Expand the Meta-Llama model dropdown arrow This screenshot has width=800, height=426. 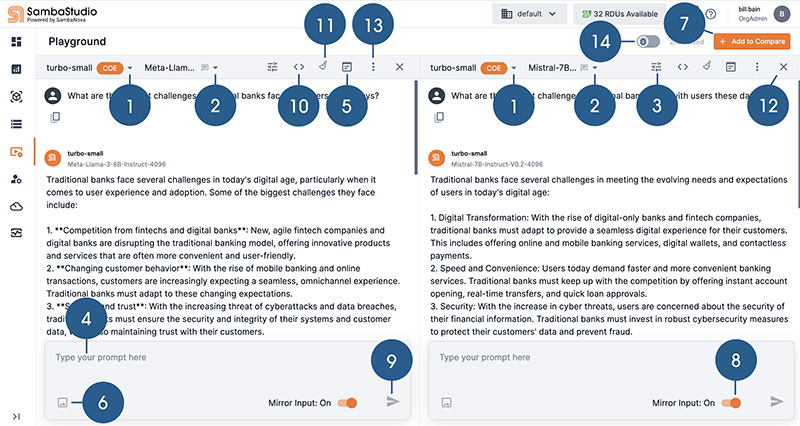(215, 68)
